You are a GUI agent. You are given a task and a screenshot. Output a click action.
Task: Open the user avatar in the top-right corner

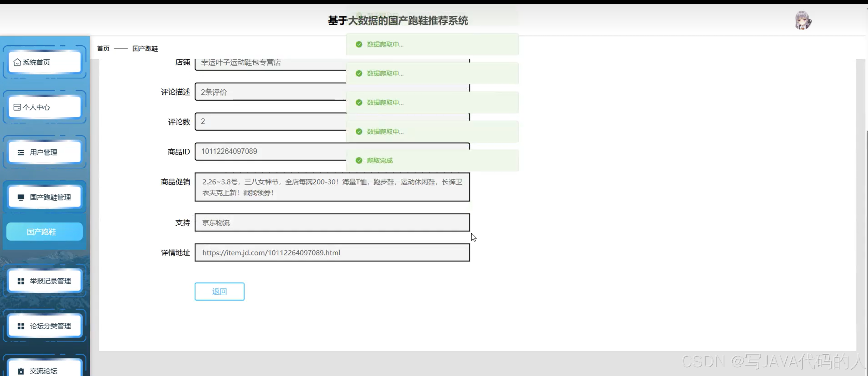pyautogui.click(x=803, y=20)
